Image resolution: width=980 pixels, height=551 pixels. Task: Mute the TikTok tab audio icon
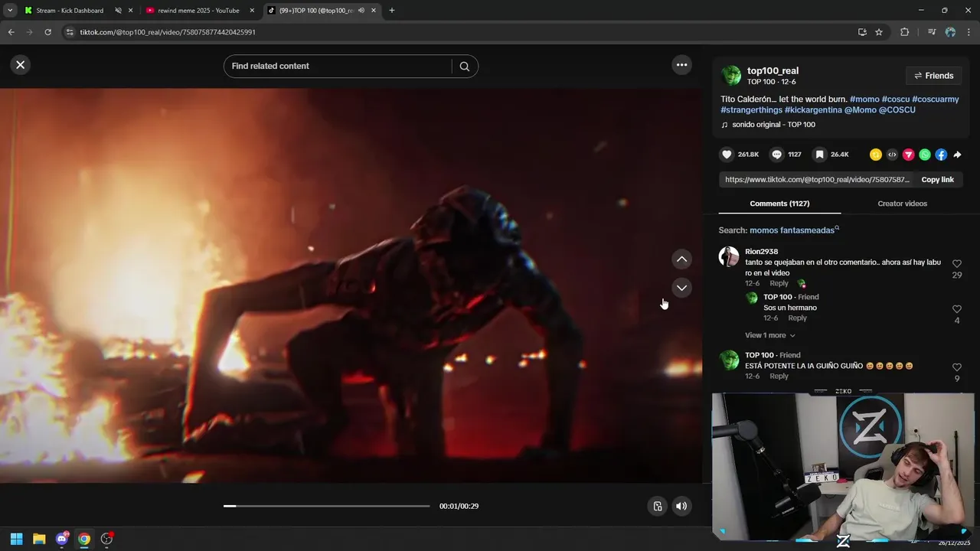[x=361, y=11]
